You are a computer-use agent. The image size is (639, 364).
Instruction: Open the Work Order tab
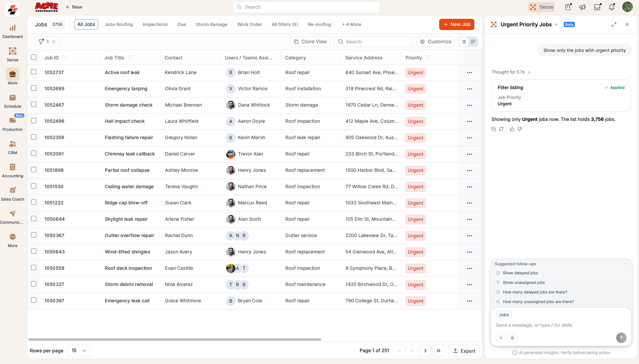pos(250,24)
